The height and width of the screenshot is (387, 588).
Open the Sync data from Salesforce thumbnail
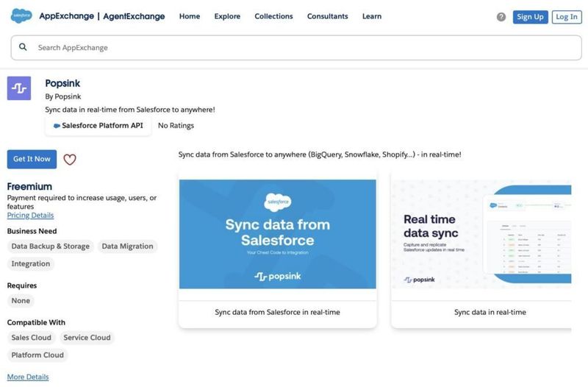pos(277,234)
